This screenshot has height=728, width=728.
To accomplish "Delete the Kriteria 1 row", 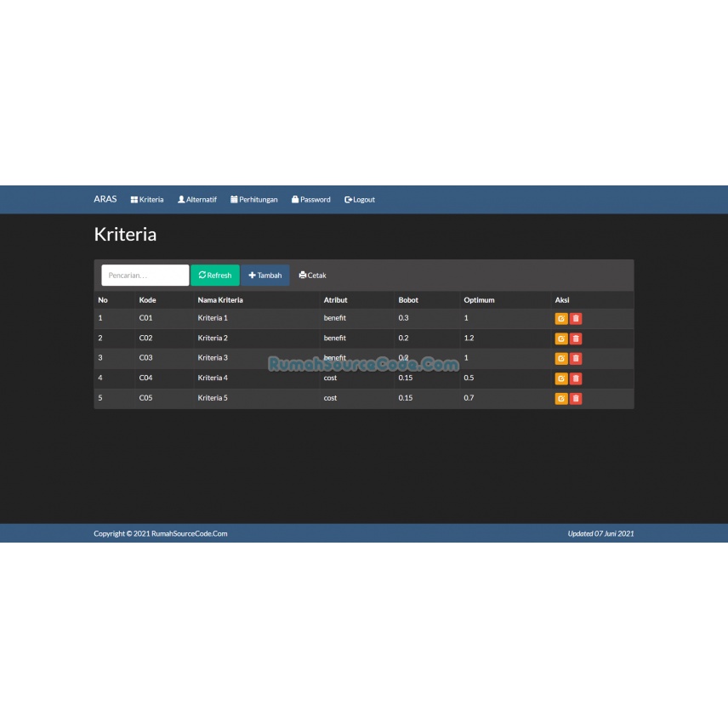I will [576, 318].
